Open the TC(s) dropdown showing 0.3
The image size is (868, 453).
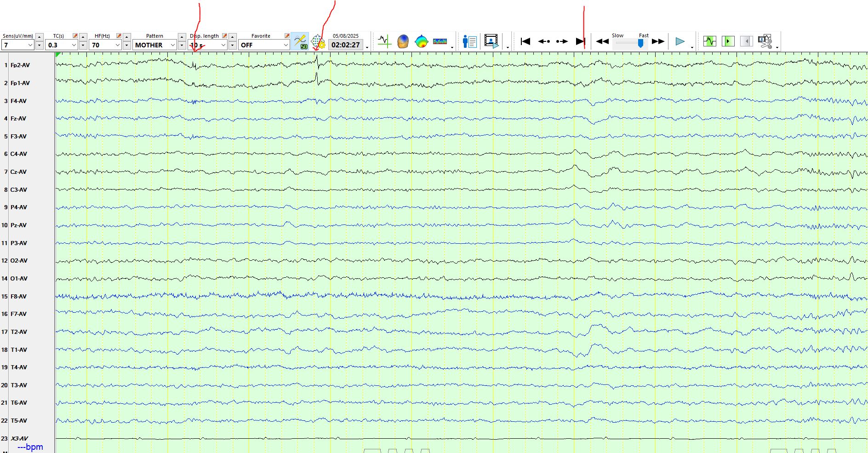(61, 45)
